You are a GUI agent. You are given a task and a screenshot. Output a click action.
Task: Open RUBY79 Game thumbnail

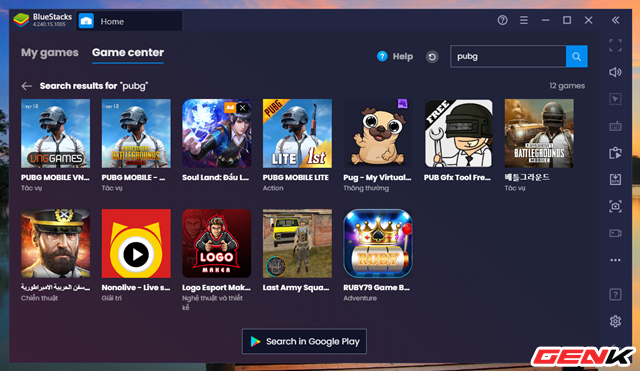378,244
